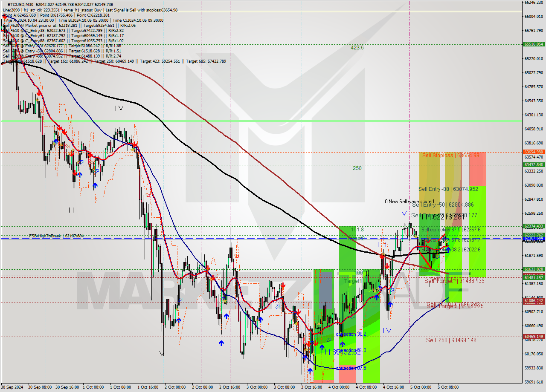Click 'Sell Entry -50 | 62804.886' label
The height and width of the screenshot is (392, 546).
click(442, 205)
